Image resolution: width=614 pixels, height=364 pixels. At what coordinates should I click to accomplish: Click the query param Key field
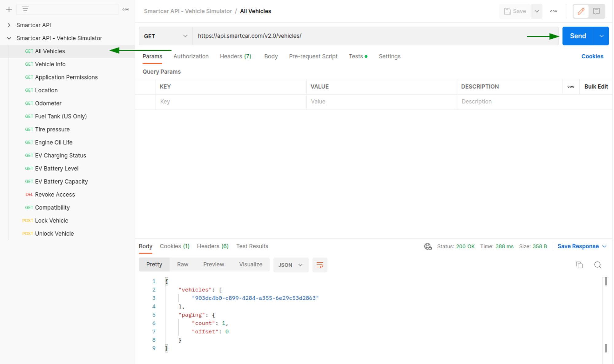231,102
